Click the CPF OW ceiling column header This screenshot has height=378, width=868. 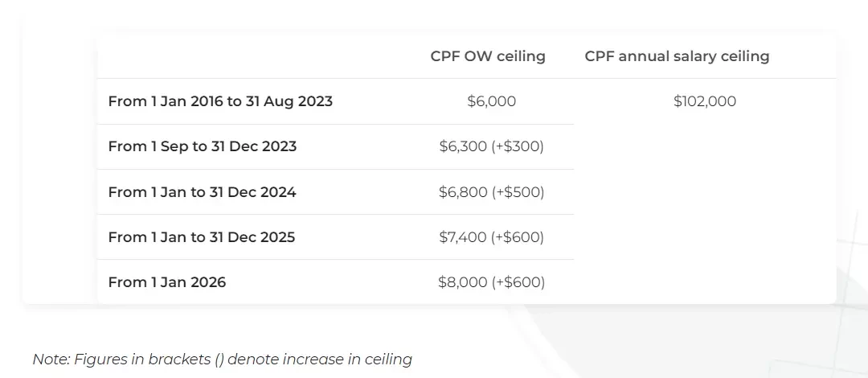488,56
